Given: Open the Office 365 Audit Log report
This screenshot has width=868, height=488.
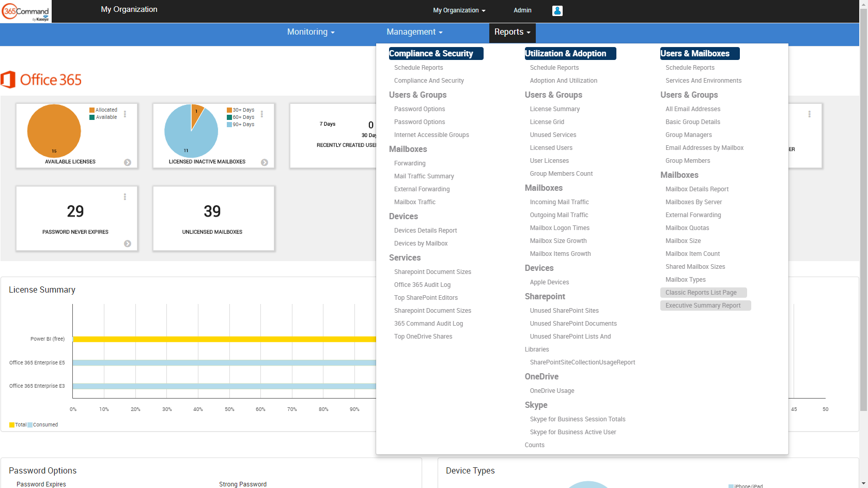Looking at the screenshot, I should (x=422, y=285).
